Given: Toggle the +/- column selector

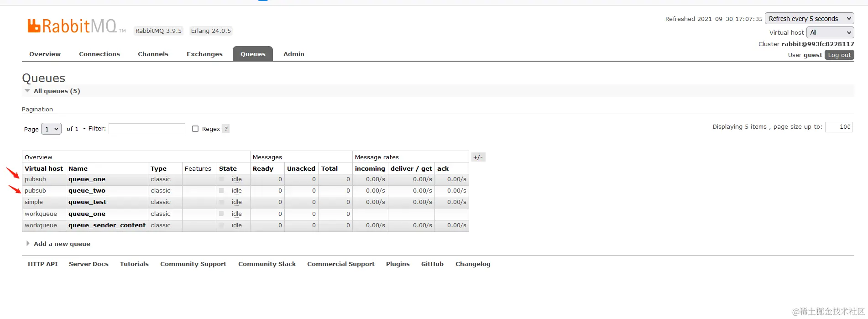Looking at the screenshot, I should [x=478, y=157].
